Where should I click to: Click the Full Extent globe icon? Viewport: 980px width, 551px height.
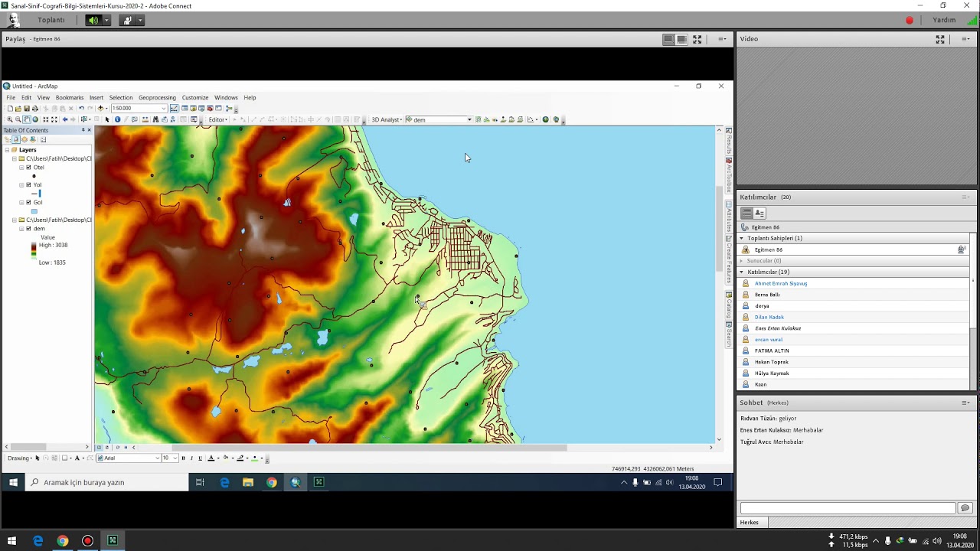35,119
